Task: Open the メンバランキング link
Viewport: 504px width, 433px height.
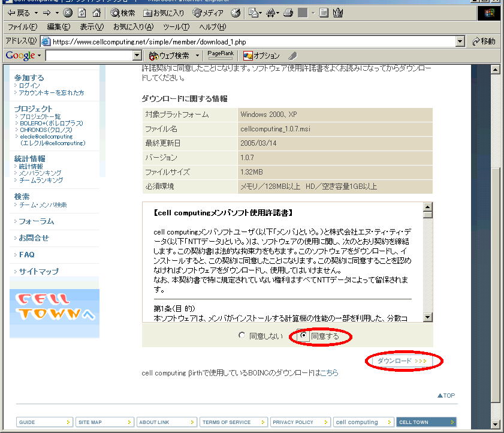Action: (40, 173)
